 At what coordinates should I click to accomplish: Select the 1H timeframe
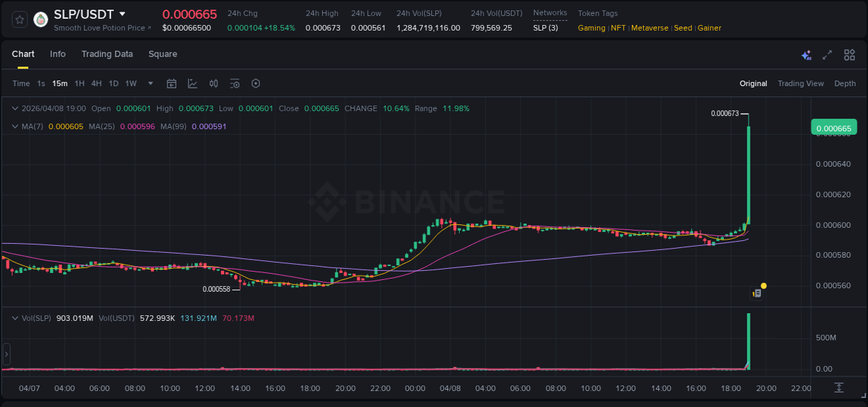[78, 83]
